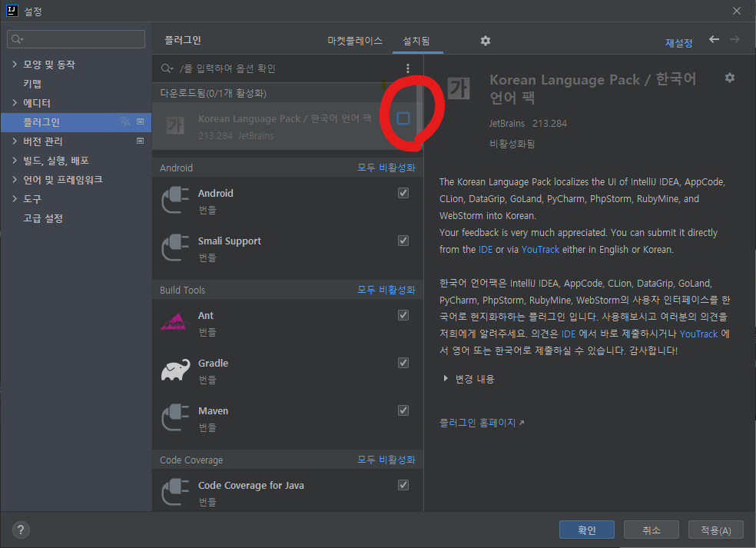
Task: Click the Gradle elephant icon
Action: point(175,370)
